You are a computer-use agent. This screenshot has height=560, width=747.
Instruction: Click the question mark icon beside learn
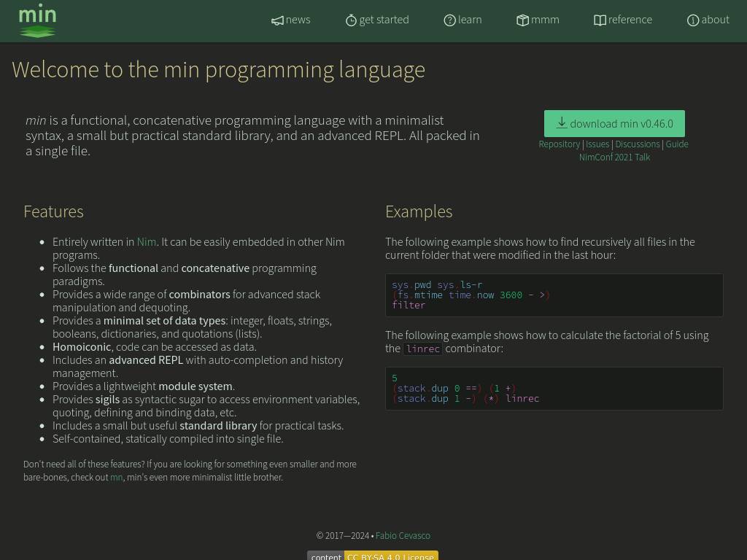[449, 20]
